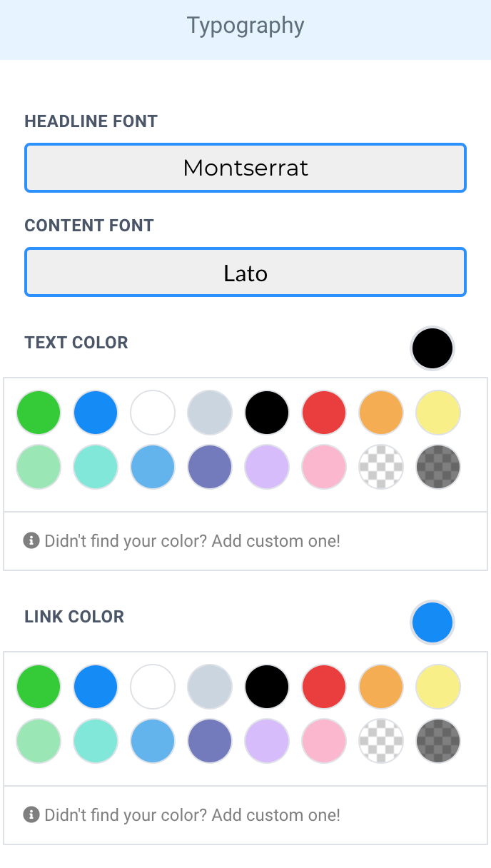This screenshot has height=868, width=491.
Task: Open the Content Font Lato selector
Action: point(246,272)
